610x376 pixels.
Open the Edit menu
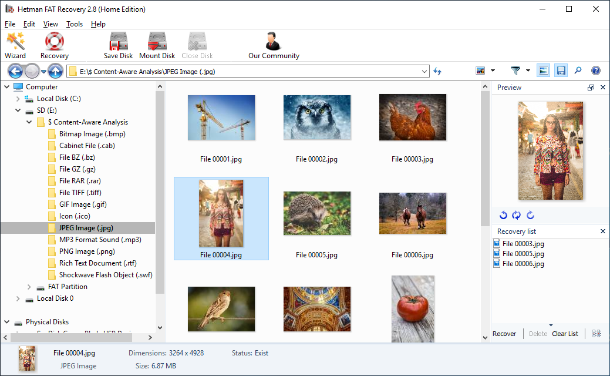[x=29, y=24]
